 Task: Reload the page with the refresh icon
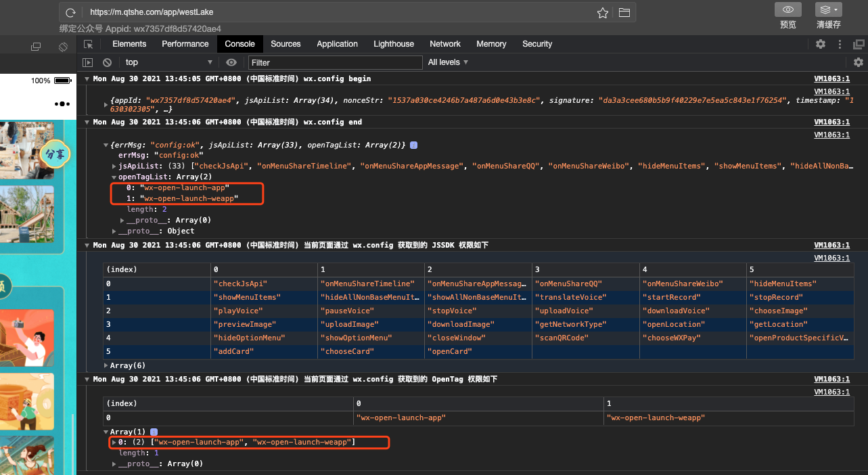(70, 12)
